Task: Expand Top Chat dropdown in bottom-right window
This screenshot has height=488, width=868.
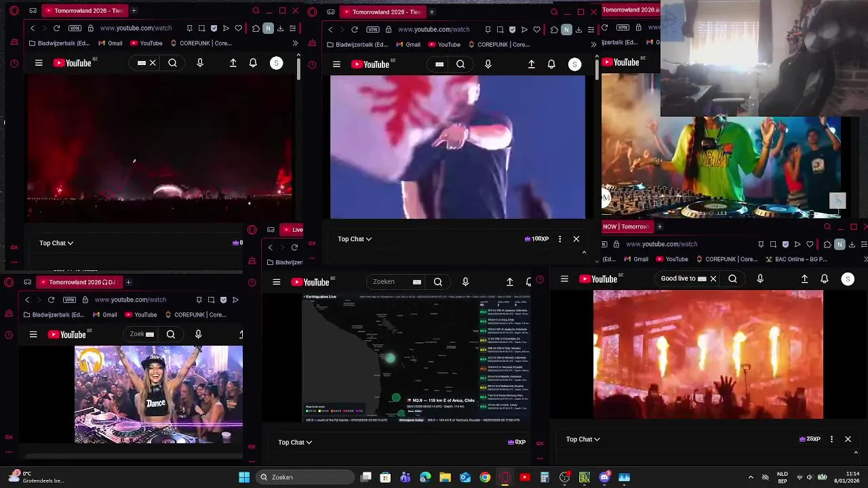Action: 583,439
